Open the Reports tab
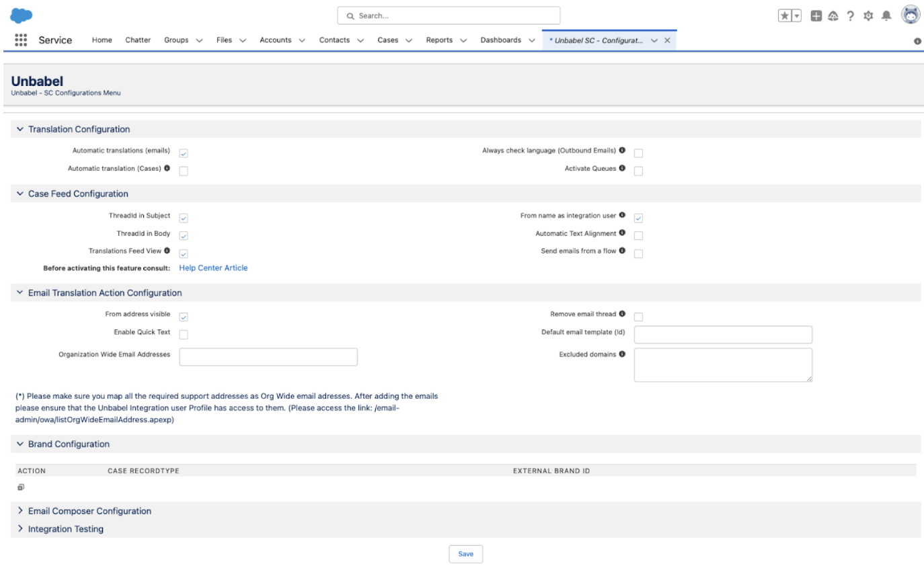Image resolution: width=924 pixels, height=570 pixels. (439, 40)
